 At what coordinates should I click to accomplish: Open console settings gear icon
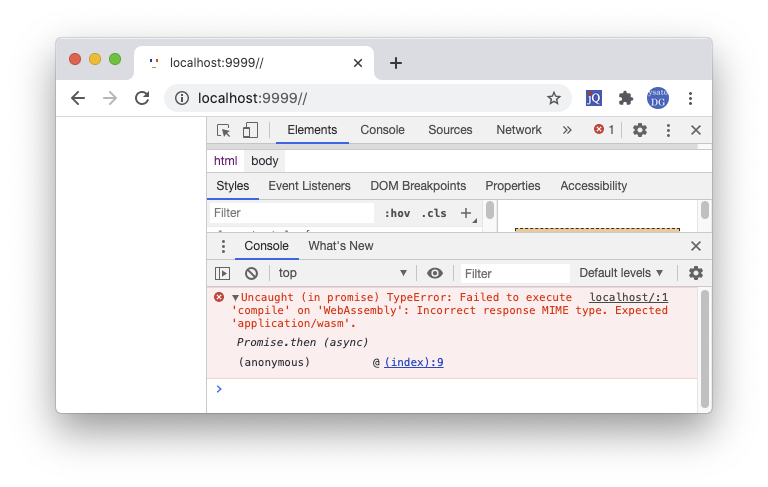point(696,273)
